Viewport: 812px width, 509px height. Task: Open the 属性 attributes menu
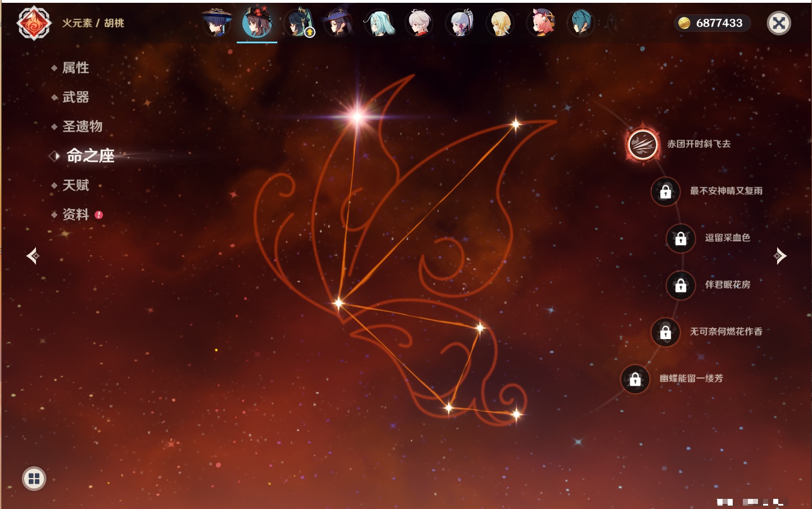click(75, 68)
